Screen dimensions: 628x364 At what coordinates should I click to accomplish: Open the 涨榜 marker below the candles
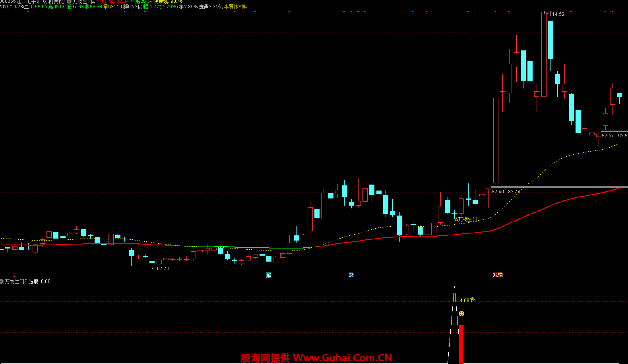pos(498,275)
